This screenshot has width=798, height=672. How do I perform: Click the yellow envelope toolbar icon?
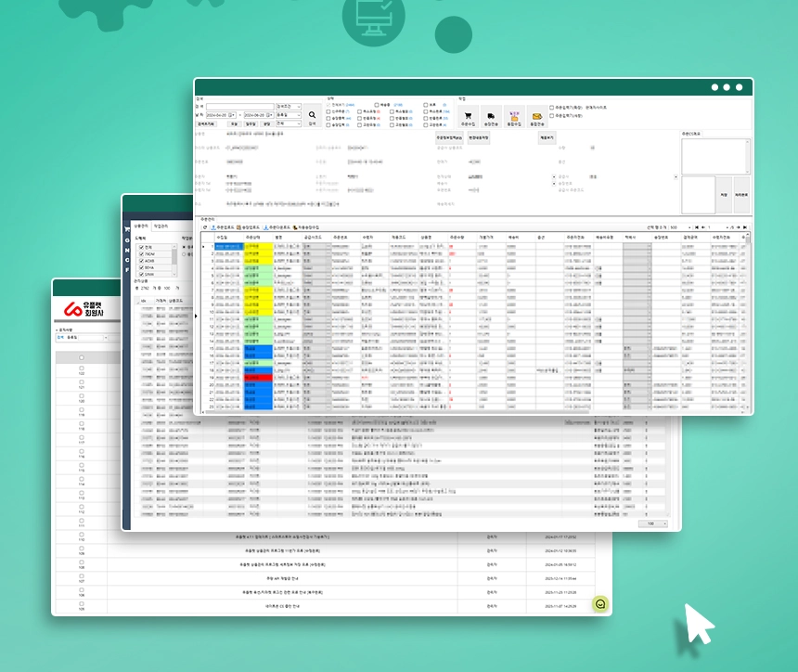click(x=537, y=117)
